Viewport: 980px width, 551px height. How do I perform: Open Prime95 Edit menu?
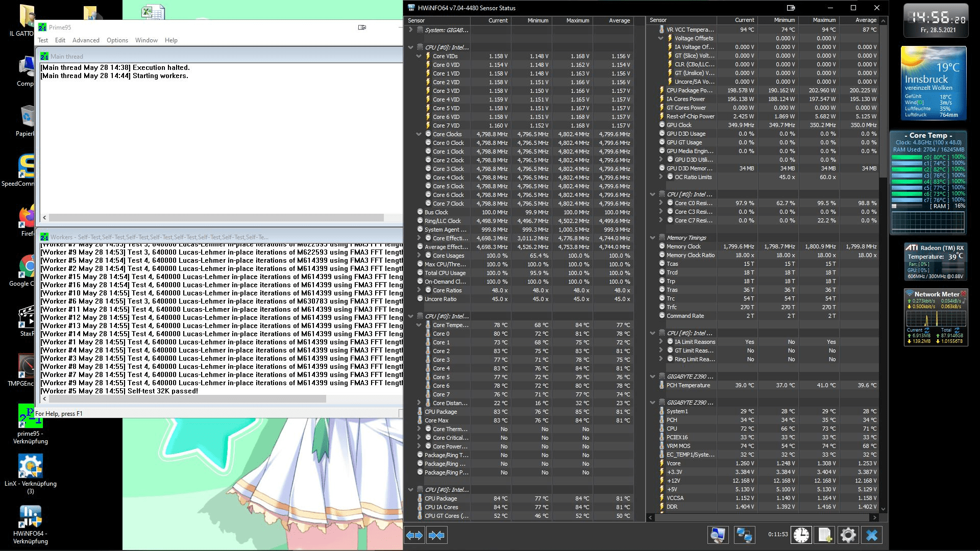click(60, 40)
